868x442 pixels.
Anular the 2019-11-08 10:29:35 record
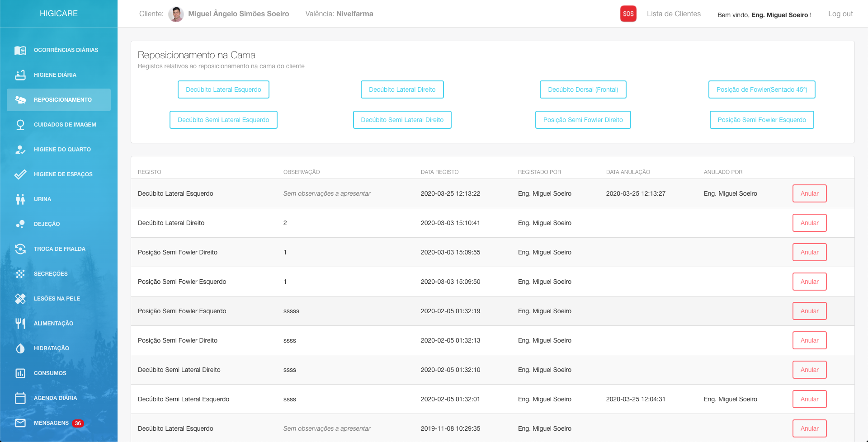(809, 428)
